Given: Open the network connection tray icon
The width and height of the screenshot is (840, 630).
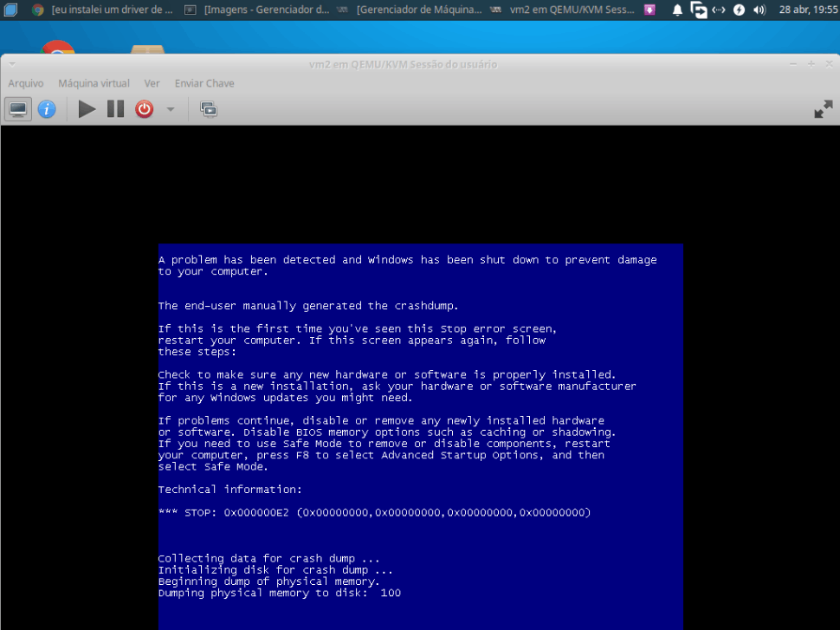Looking at the screenshot, I should click(x=719, y=10).
